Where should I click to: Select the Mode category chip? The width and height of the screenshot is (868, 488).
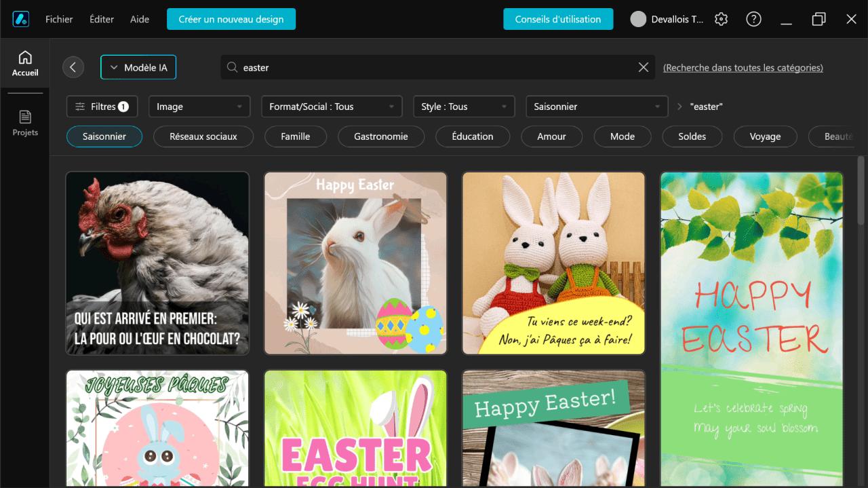point(623,136)
